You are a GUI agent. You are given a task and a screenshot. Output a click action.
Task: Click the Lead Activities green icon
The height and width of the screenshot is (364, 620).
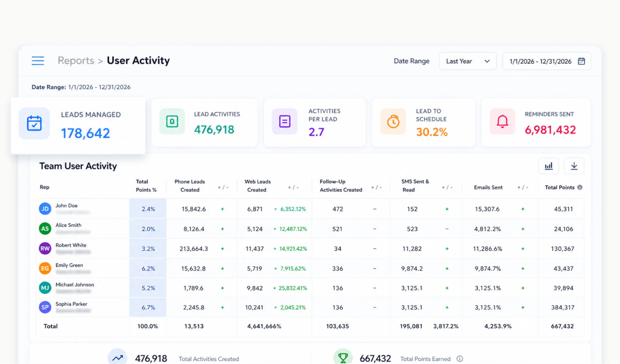[x=172, y=121]
